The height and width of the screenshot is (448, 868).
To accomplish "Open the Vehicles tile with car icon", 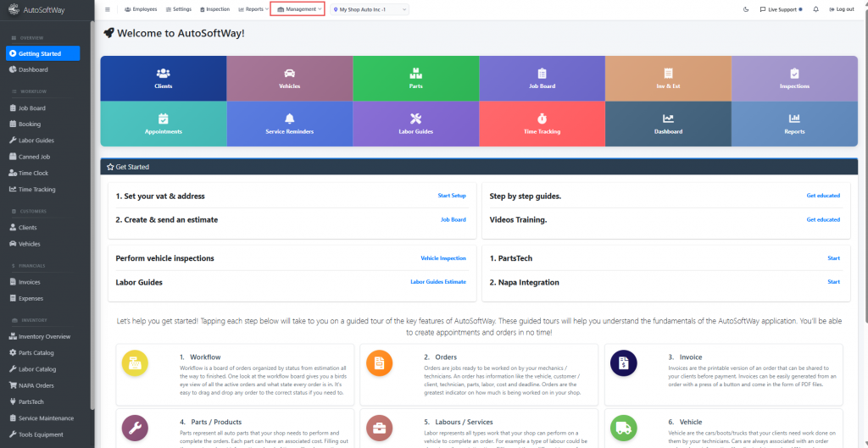I will pyautogui.click(x=289, y=79).
